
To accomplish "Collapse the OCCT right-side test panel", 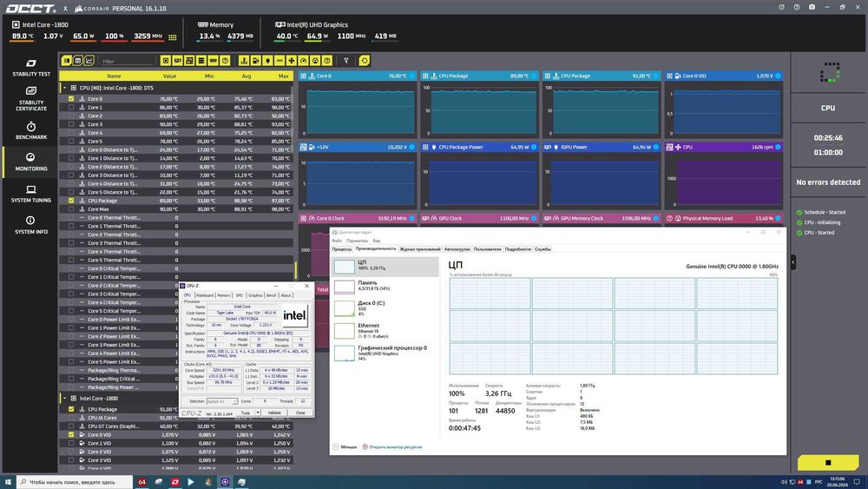I will coord(792,262).
